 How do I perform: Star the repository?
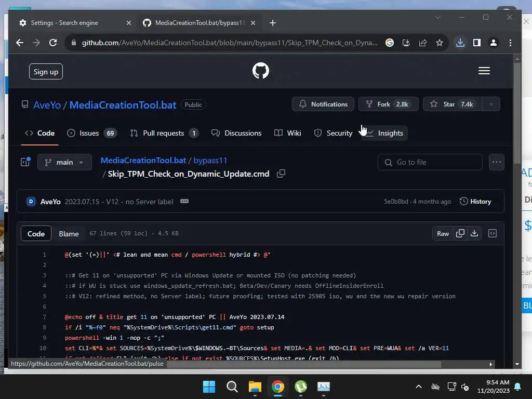[x=453, y=104]
